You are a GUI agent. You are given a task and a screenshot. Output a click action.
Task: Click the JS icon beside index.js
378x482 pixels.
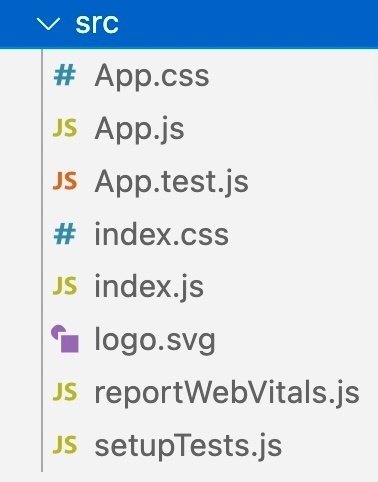point(65,286)
